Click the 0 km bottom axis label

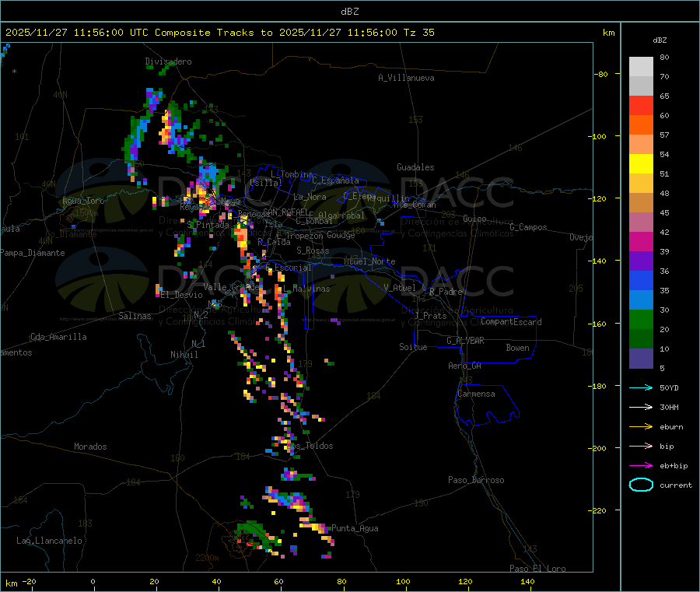(x=93, y=581)
